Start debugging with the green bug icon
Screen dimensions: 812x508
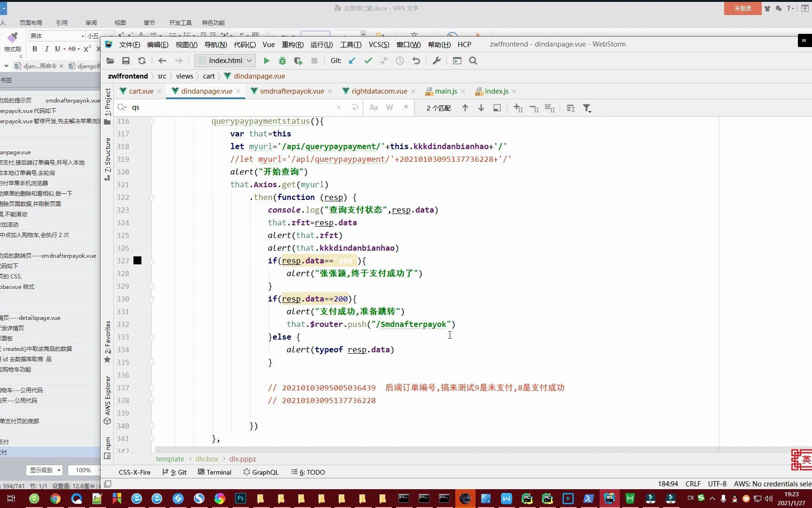coord(282,61)
